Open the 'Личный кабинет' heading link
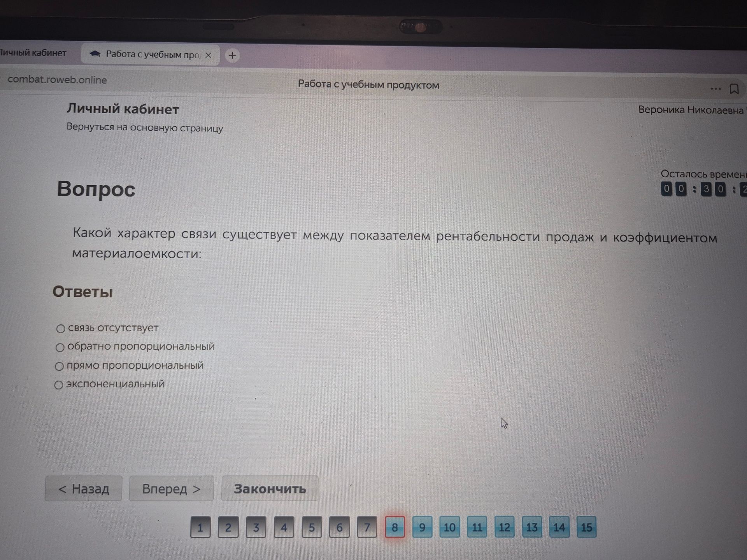Screen dimensions: 747x560 pos(123,109)
